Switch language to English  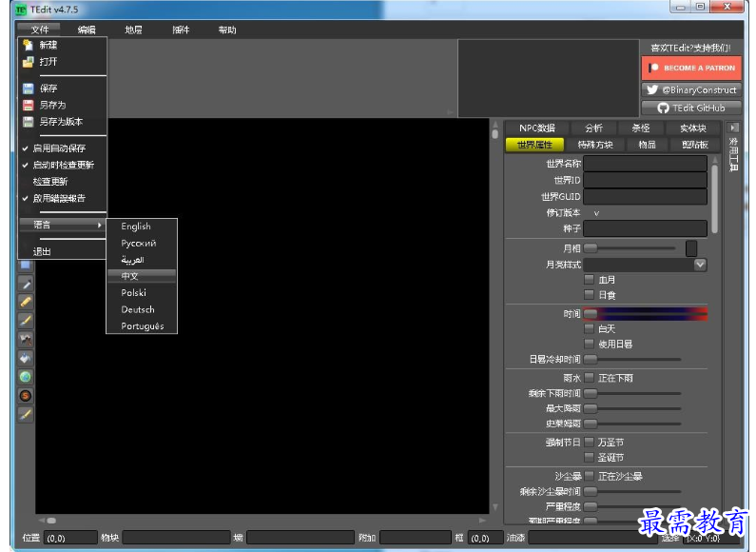[x=142, y=227]
